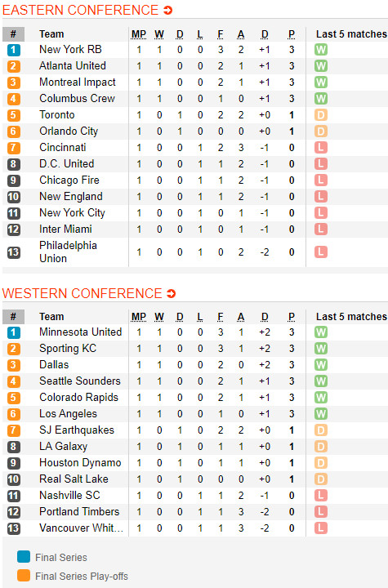Open the Western Conference arrow icon
This screenshot has width=388, height=588.
(171, 294)
